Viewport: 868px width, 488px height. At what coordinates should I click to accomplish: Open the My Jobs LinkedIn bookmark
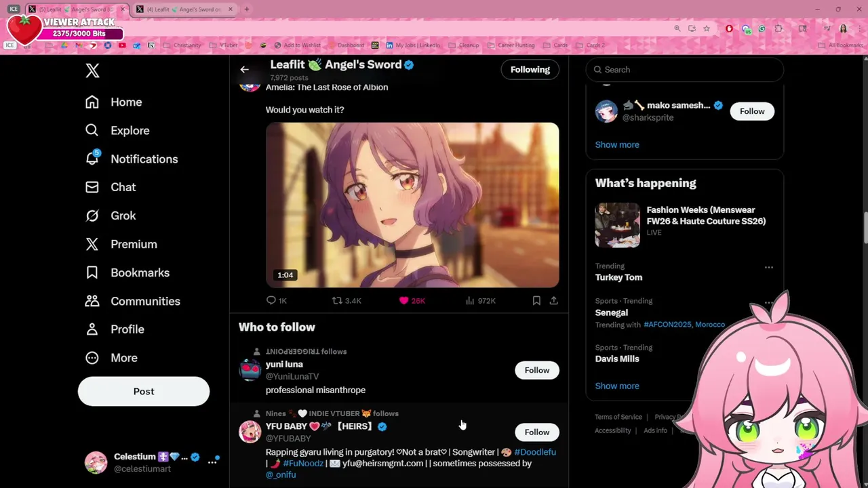point(413,45)
